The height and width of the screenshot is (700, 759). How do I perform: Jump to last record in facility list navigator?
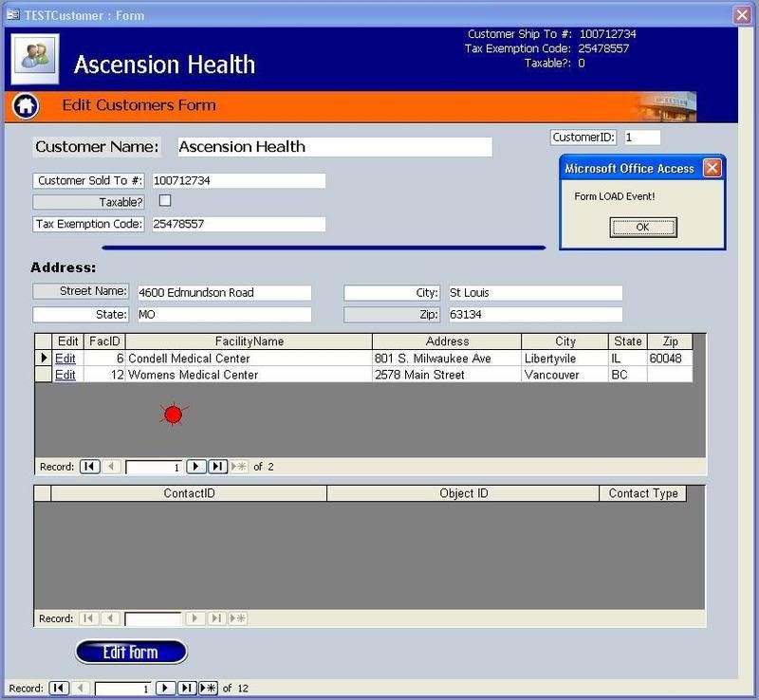(218, 466)
